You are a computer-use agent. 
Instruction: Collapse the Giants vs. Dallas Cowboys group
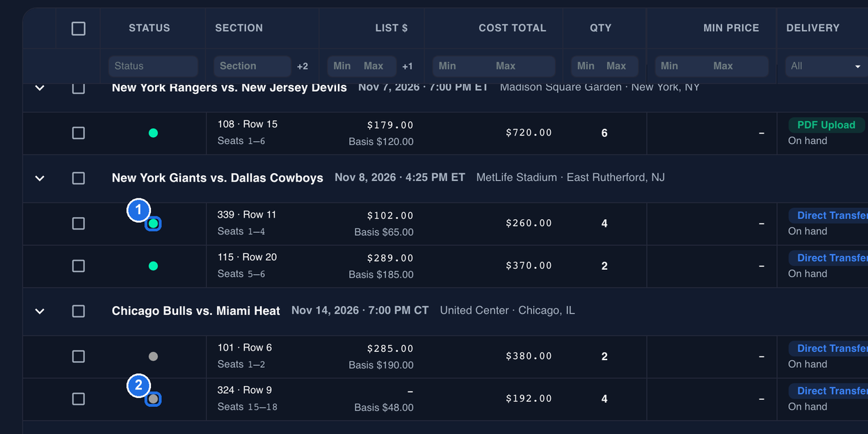coord(40,178)
